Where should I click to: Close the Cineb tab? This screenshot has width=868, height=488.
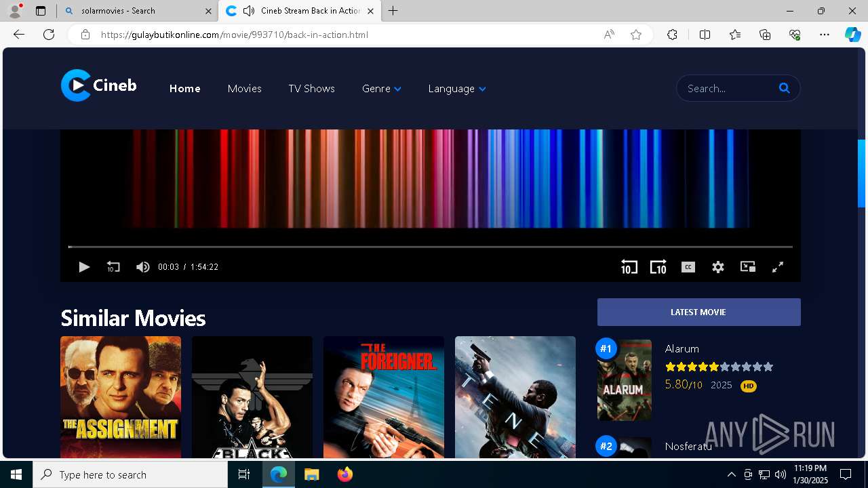point(371,11)
